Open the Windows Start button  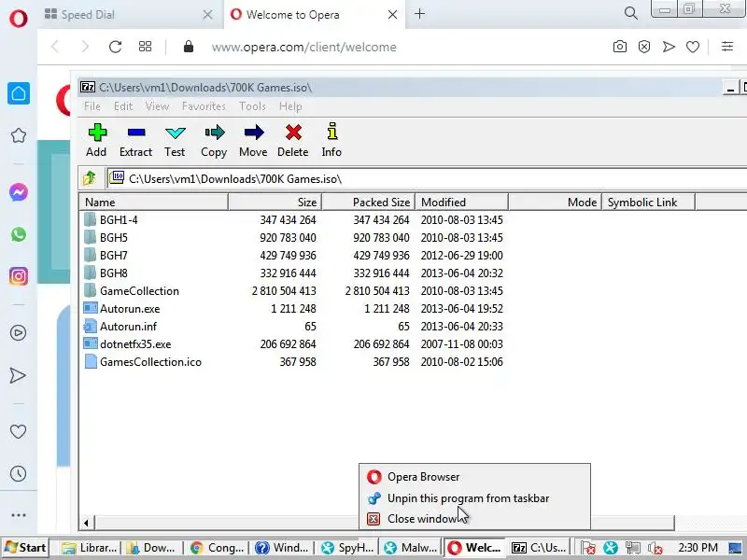coord(26,548)
